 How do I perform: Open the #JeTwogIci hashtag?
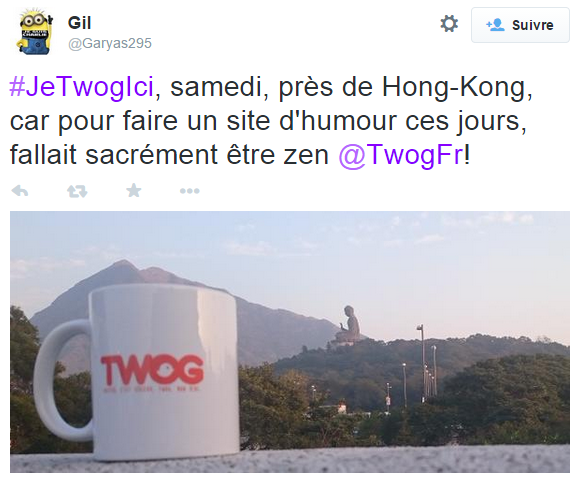(x=81, y=87)
